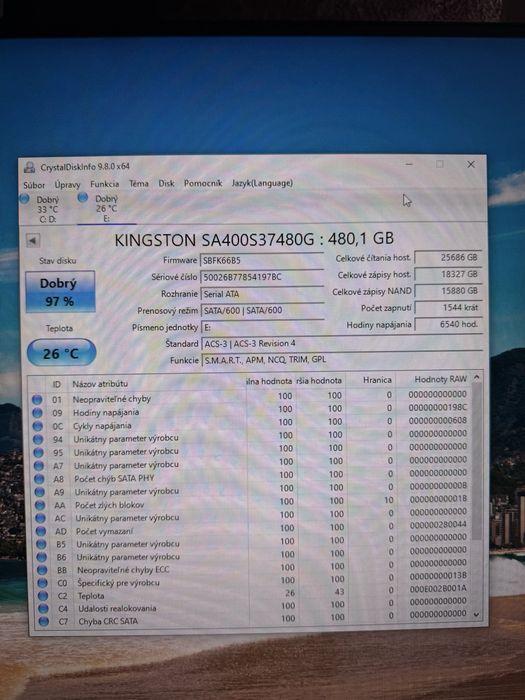This screenshot has width=525, height=700.
Task: Open the Súbor menu
Action: [x=34, y=184]
